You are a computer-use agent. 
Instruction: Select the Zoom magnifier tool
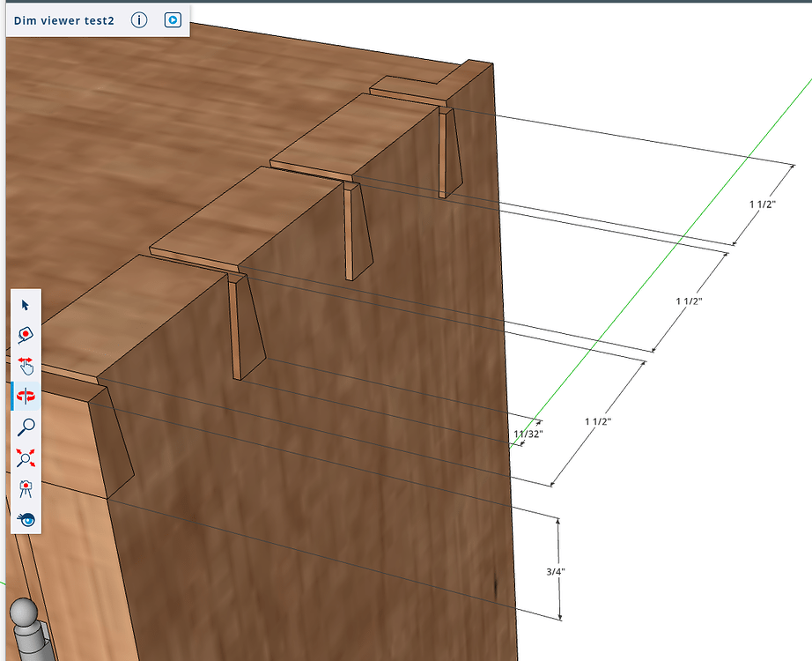click(x=25, y=426)
